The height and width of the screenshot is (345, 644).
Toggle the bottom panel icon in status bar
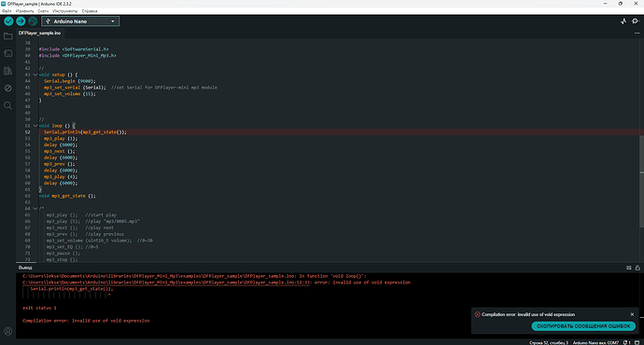pos(637,342)
